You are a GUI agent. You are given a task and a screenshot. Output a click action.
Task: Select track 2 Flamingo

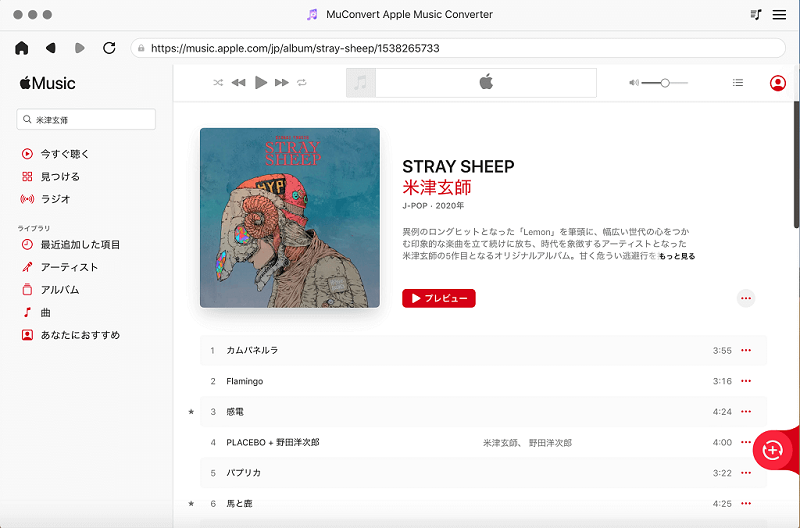coord(483,381)
